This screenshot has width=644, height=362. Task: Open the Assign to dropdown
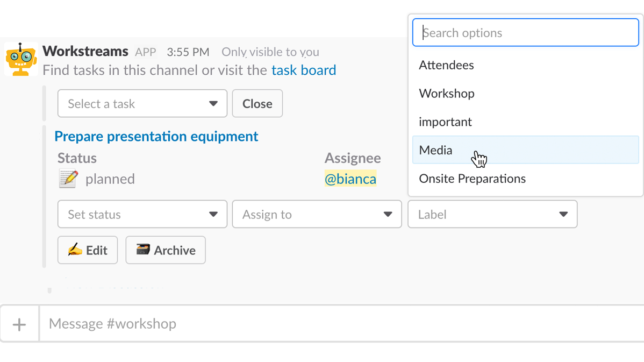317,214
